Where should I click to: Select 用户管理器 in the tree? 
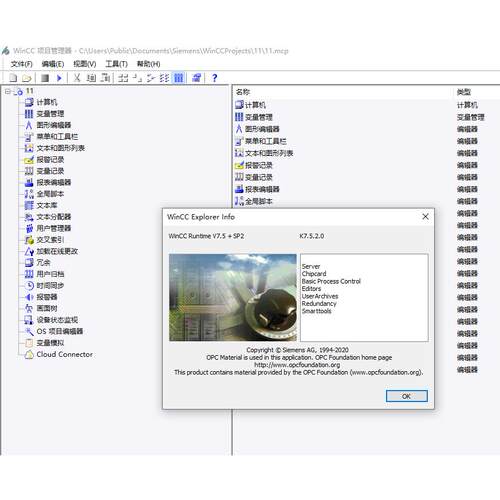[54, 228]
